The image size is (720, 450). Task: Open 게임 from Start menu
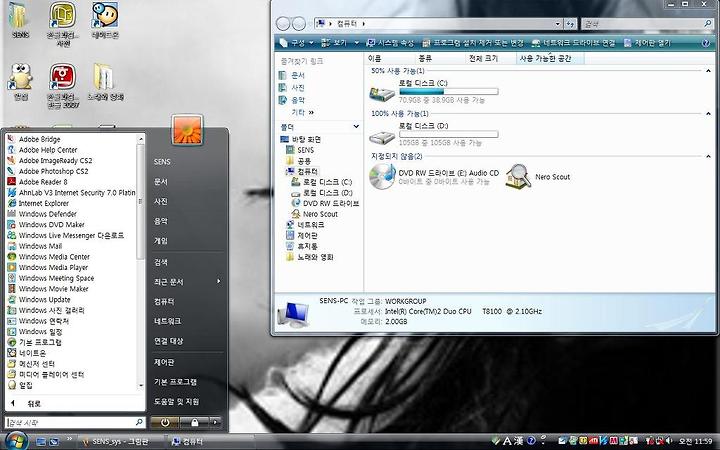pos(161,241)
